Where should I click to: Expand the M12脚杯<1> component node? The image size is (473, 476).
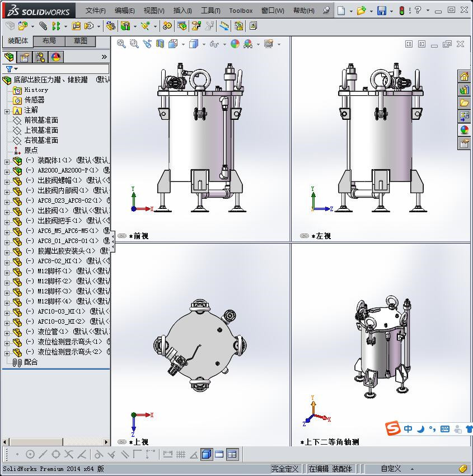pos(7,273)
